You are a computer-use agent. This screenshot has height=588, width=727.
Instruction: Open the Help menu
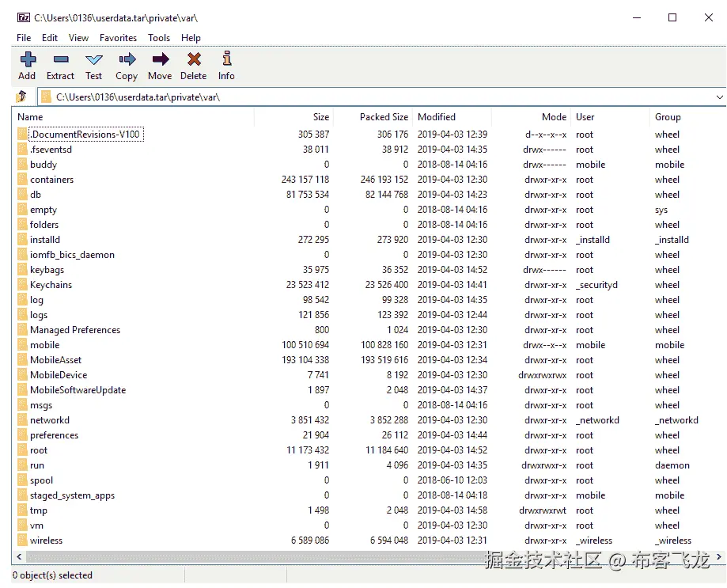pos(191,38)
